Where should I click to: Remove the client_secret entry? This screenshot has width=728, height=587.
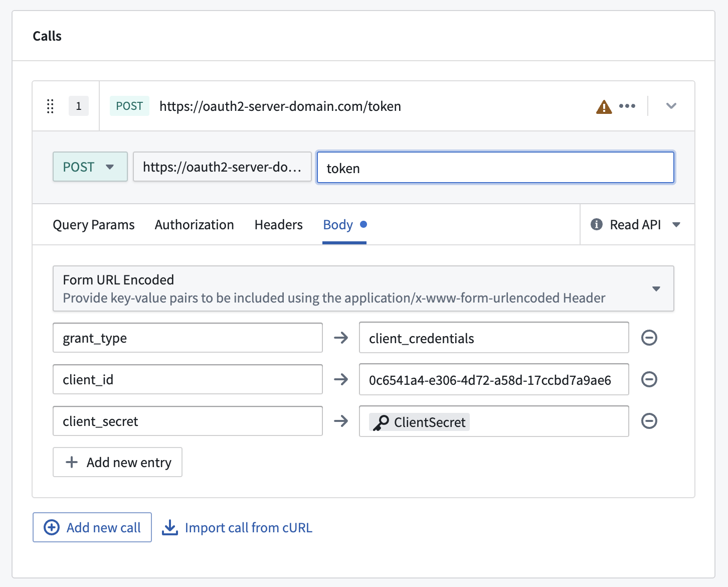click(649, 421)
